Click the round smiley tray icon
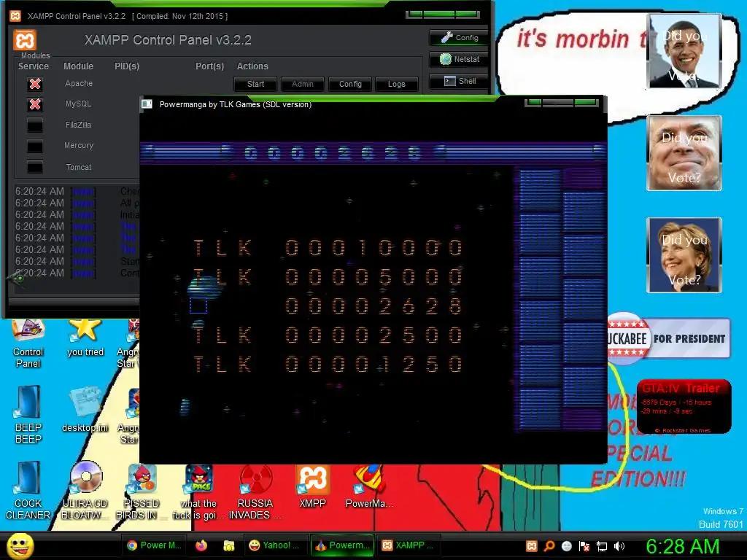The width and height of the screenshot is (747, 560). (566, 546)
